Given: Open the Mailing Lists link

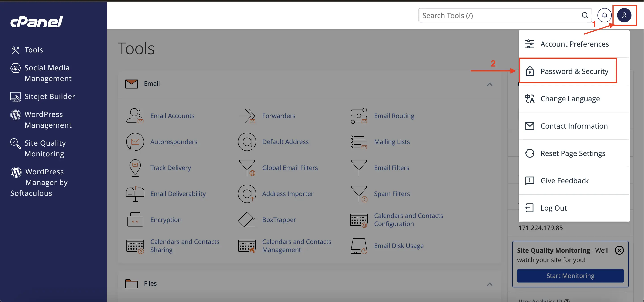Looking at the screenshot, I should click(x=392, y=142).
